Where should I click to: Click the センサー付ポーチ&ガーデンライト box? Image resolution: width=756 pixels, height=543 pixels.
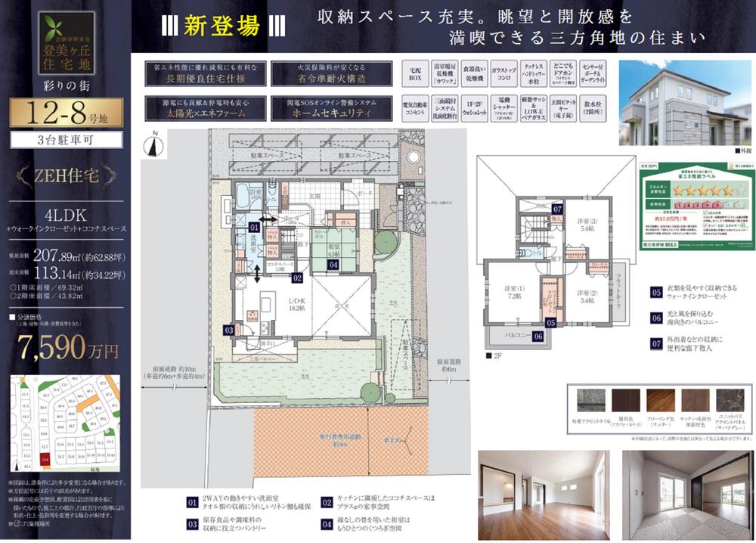coord(593,74)
